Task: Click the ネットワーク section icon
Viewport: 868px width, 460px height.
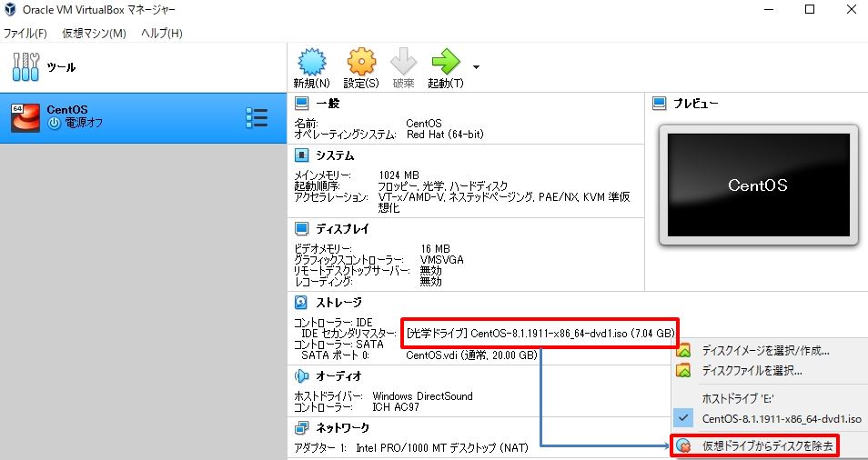Action: (302, 427)
